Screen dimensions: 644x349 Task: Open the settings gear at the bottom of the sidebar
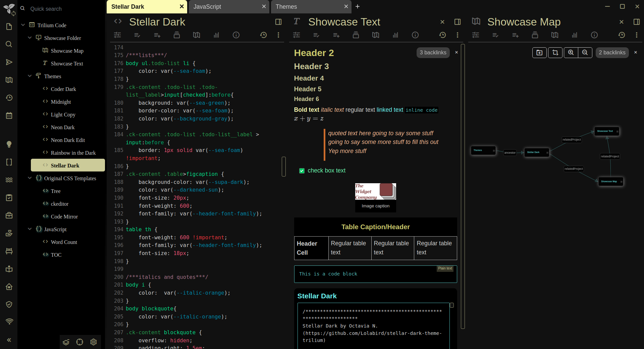93,342
